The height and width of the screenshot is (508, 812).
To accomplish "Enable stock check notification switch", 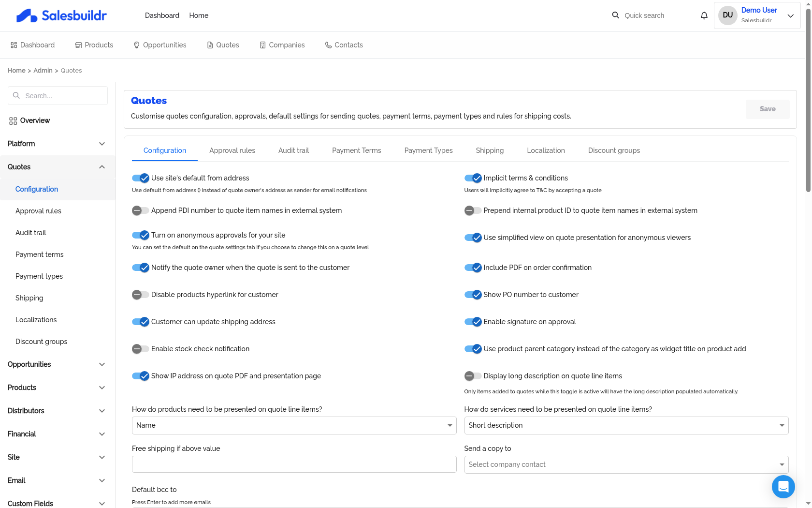I will point(140,349).
